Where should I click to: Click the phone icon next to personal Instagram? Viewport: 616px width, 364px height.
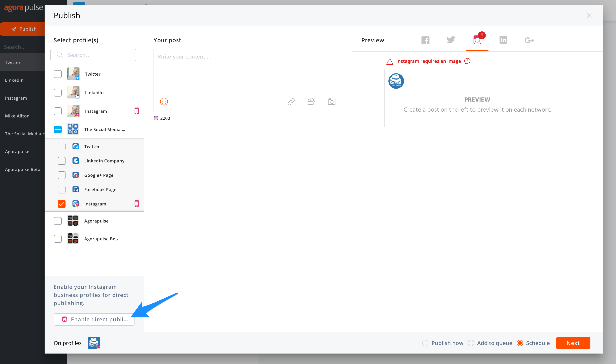[x=137, y=111]
